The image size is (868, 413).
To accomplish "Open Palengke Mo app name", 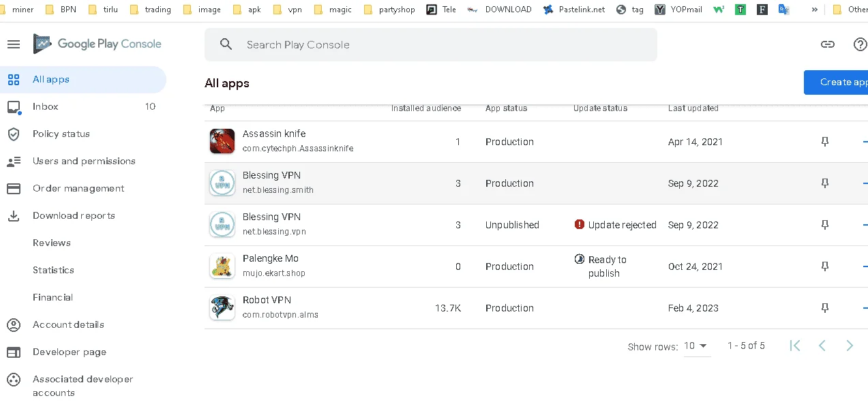I will (x=271, y=258).
